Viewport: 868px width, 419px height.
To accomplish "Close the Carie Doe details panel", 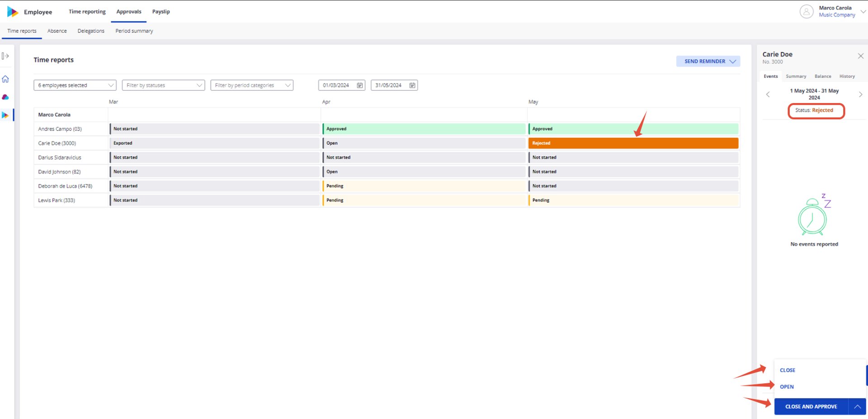I will 861,56.
